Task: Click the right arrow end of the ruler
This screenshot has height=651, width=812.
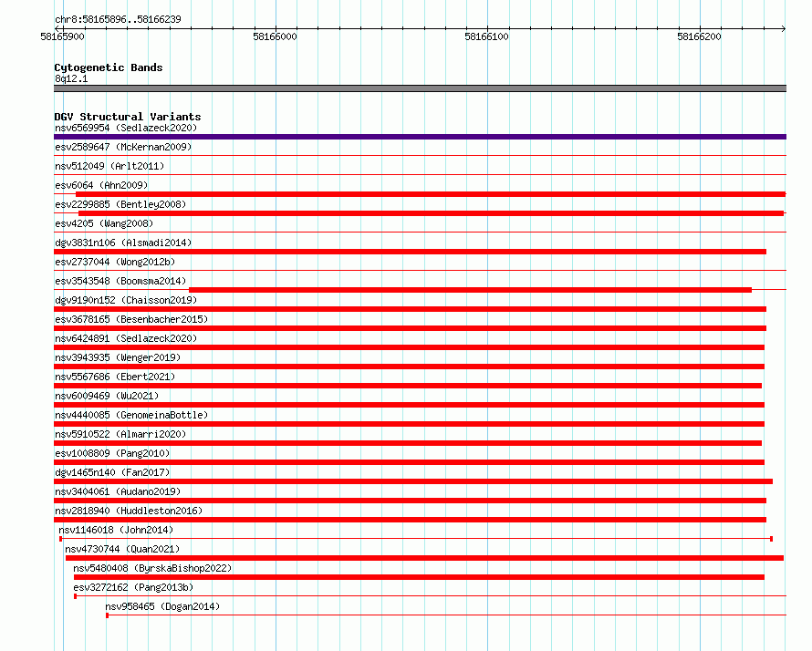Action: coord(784,28)
